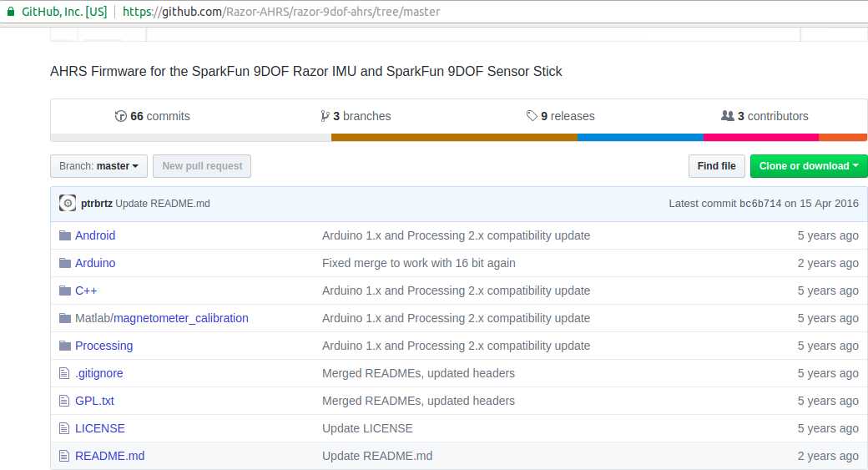The image size is (868, 470).
Task: Open the Branch: master dropdown
Action: [98, 166]
